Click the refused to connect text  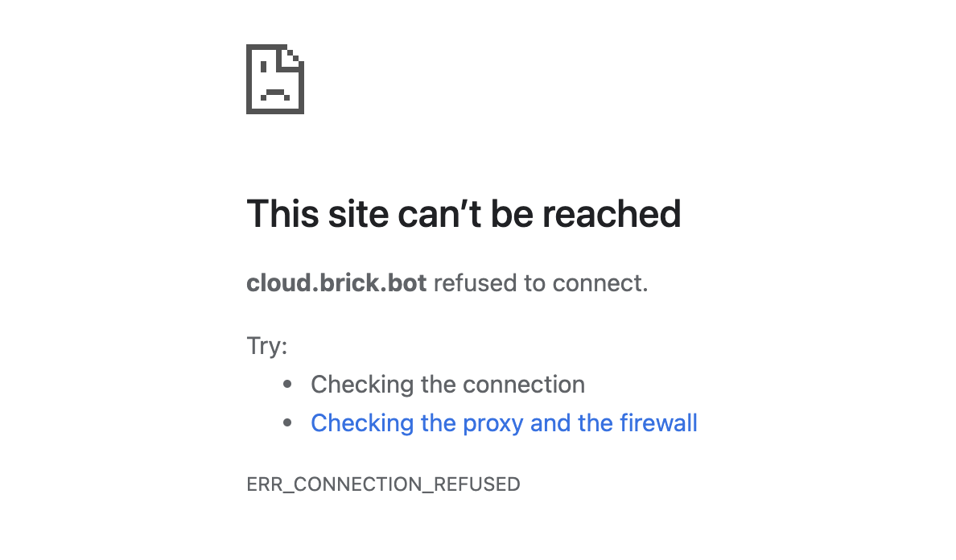[x=541, y=282]
